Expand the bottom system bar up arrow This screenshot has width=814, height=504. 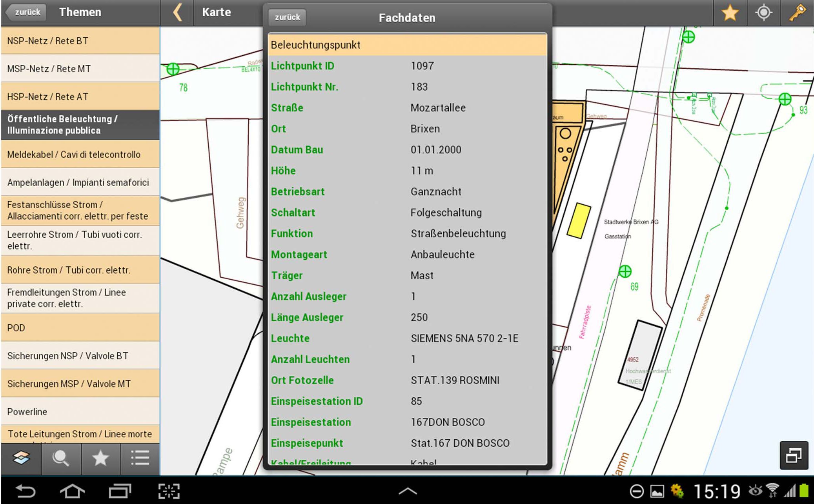coord(408,491)
